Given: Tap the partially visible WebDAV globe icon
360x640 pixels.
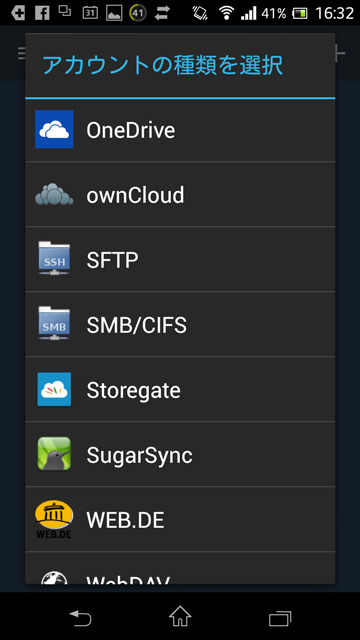Looking at the screenshot, I should 54,577.
